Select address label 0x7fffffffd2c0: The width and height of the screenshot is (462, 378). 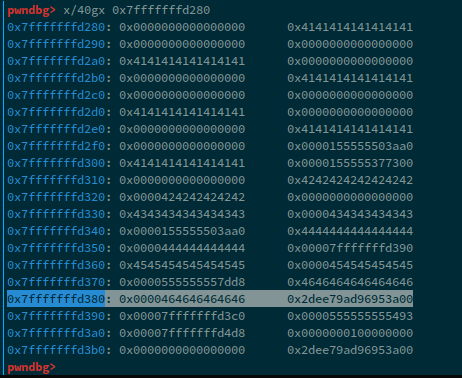[x=59, y=95]
